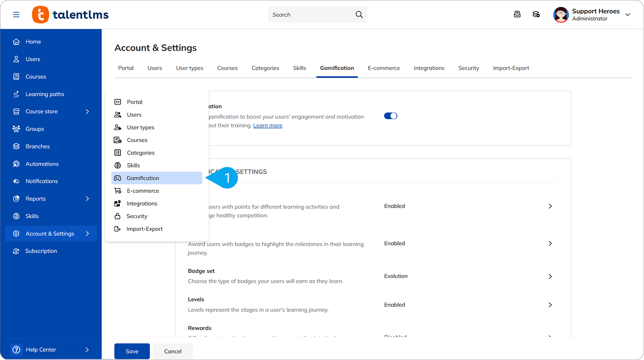The image size is (644, 360).
Task: Click the Integrations puzzle icon in submenu
Action: point(117,204)
